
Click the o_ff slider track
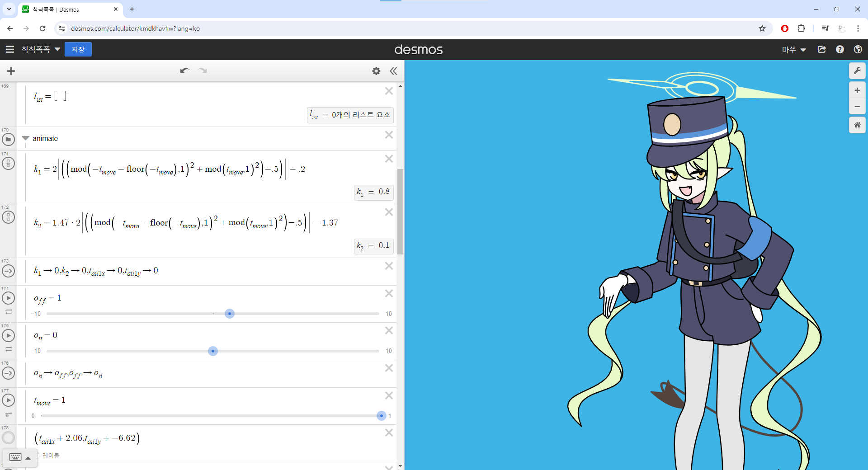point(212,314)
